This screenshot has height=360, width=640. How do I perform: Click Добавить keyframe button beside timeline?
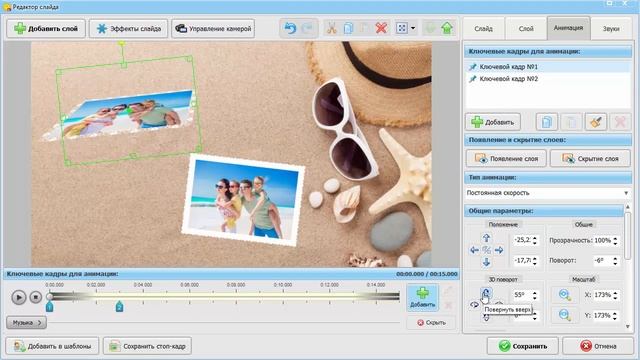coord(422,298)
